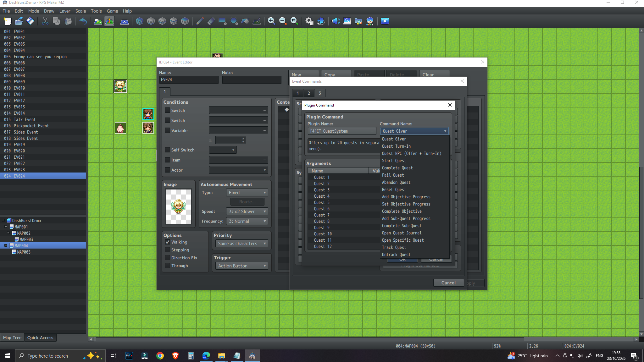The image size is (644, 362).
Task: Click the event Image thumbnail
Action: click(x=179, y=206)
